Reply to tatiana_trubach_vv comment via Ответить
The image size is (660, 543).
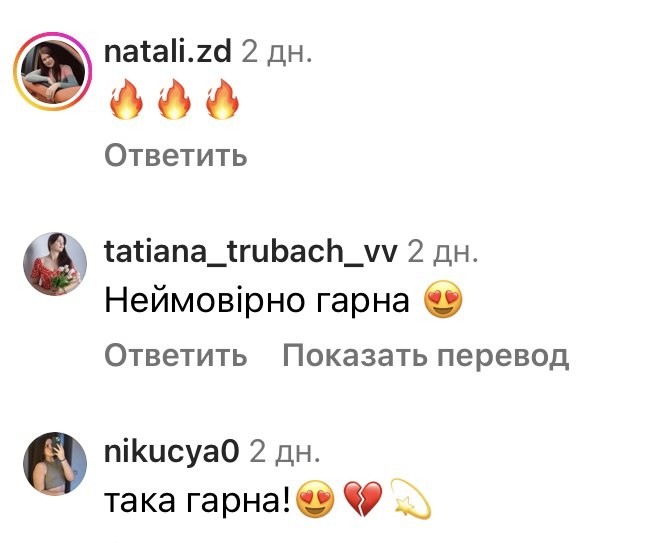pyautogui.click(x=176, y=355)
